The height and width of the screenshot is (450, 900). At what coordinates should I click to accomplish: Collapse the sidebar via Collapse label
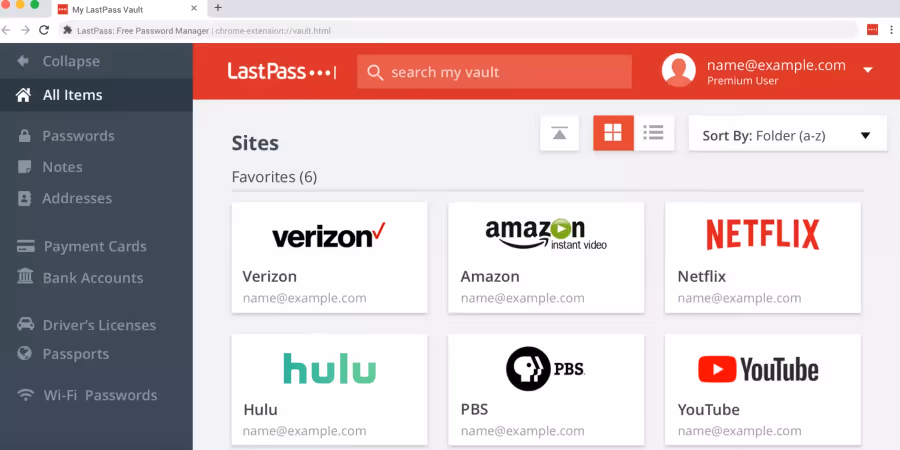tap(71, 61)
